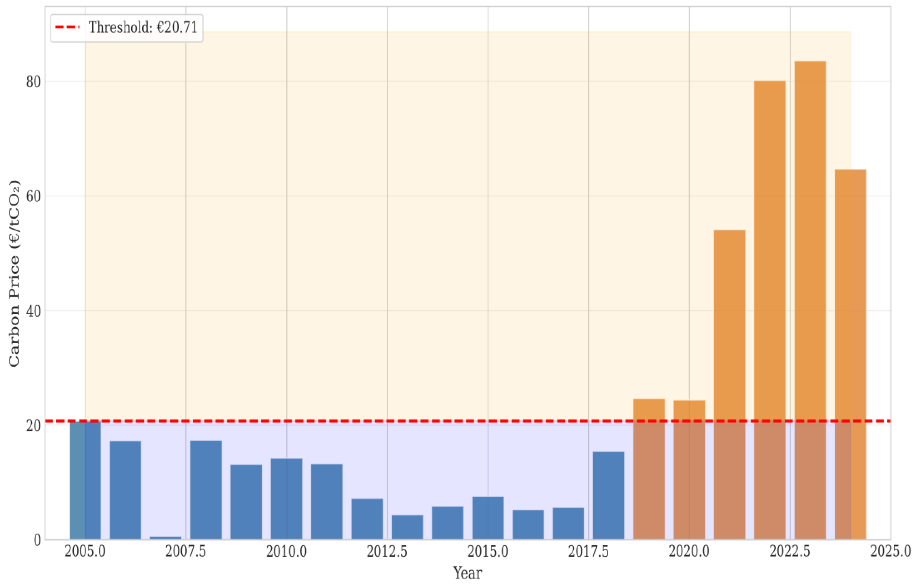Click the 80 y-axis tick label
Viewport: 914px width, 588px height.
pyautogui.click(x=33, y=82)
